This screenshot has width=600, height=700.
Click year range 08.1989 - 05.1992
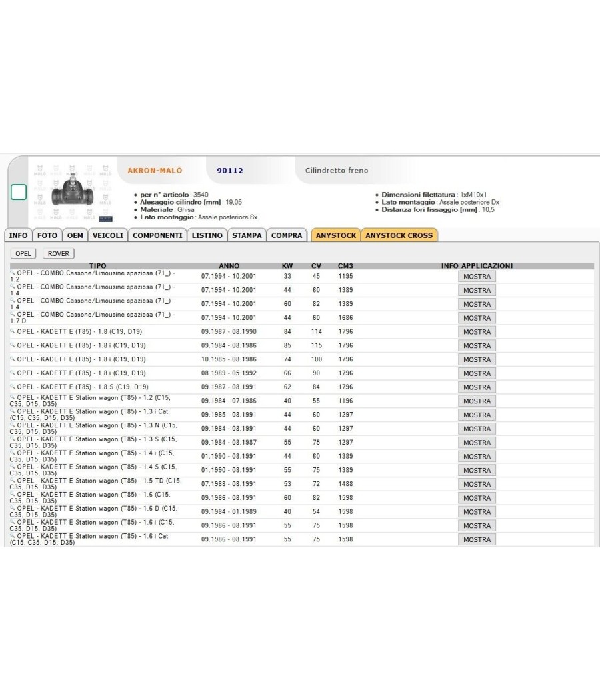pos(229,373)
